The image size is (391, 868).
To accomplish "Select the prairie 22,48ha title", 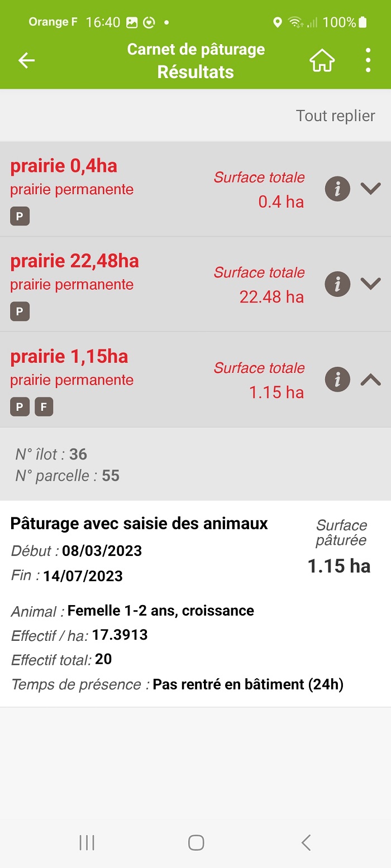I will pyautogui.click(x=74, y=261).
